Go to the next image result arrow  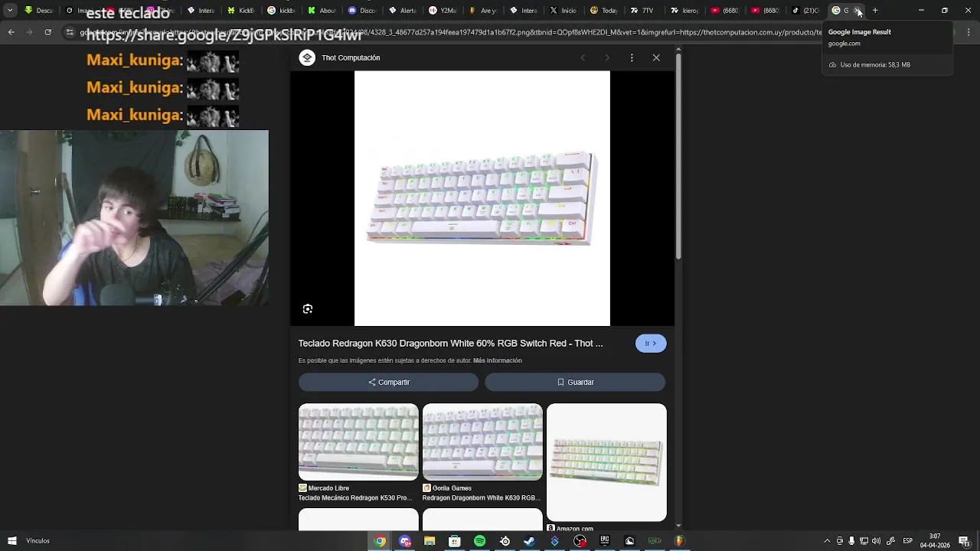607,57
